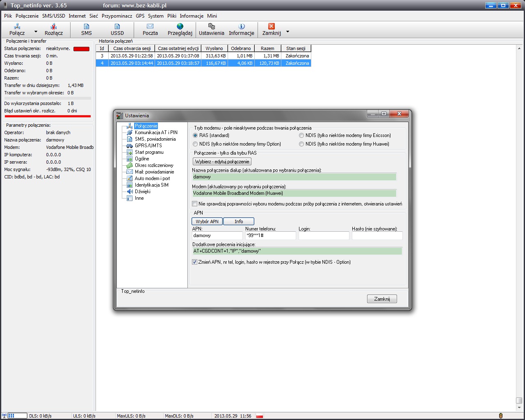Screen dimensions: 525x420
Task: Uncheck 'Zmień APN, nr tel, login' checkbox
Action: coord(195,262)
